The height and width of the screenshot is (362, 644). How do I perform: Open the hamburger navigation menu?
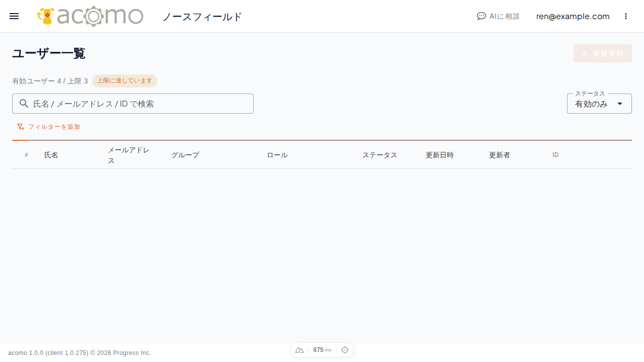(x=14, y=16)
